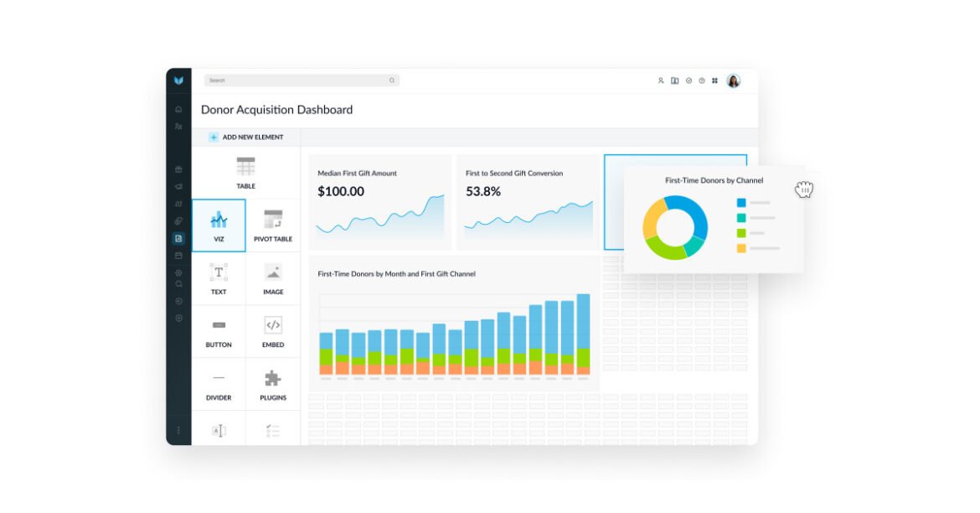Open the apps grid icon in header
This screenshot has height=513, width=980.
point(714,80)
